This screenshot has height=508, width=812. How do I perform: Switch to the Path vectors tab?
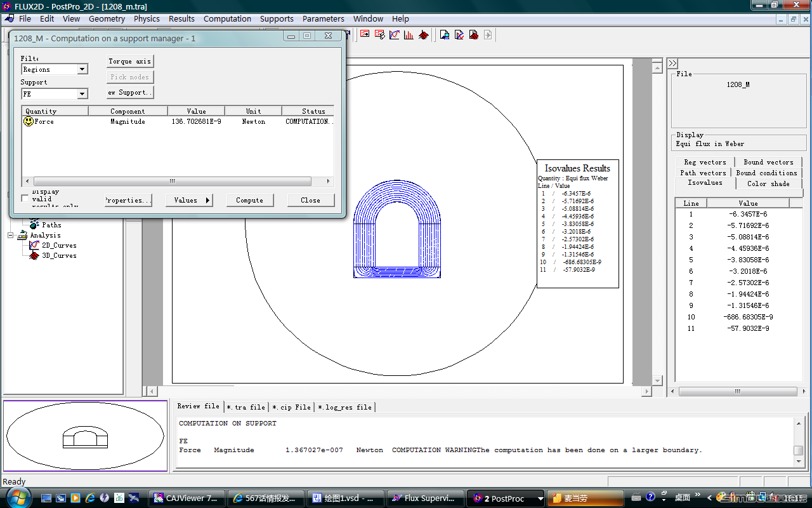[x=703, y=173]
